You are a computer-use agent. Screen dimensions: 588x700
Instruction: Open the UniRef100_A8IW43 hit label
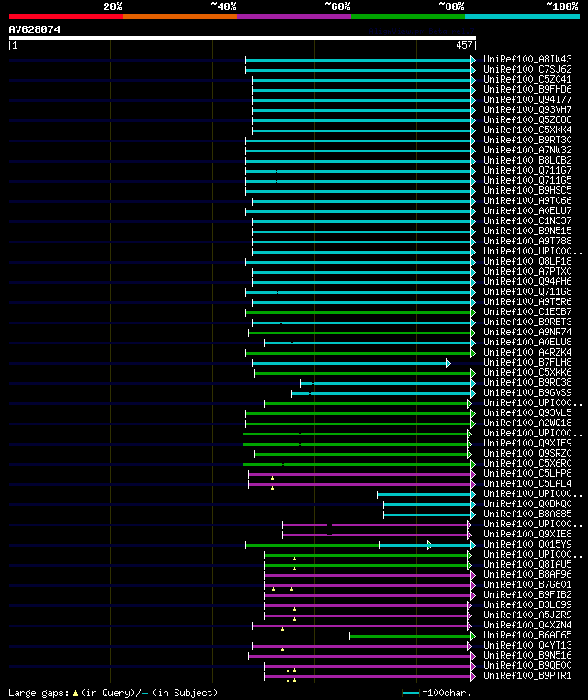(x=527, y=59)
